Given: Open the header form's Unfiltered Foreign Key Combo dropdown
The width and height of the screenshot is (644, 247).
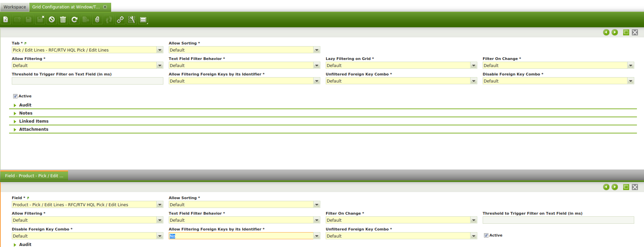Looking at the screenshot, I should tap(474, 81).
